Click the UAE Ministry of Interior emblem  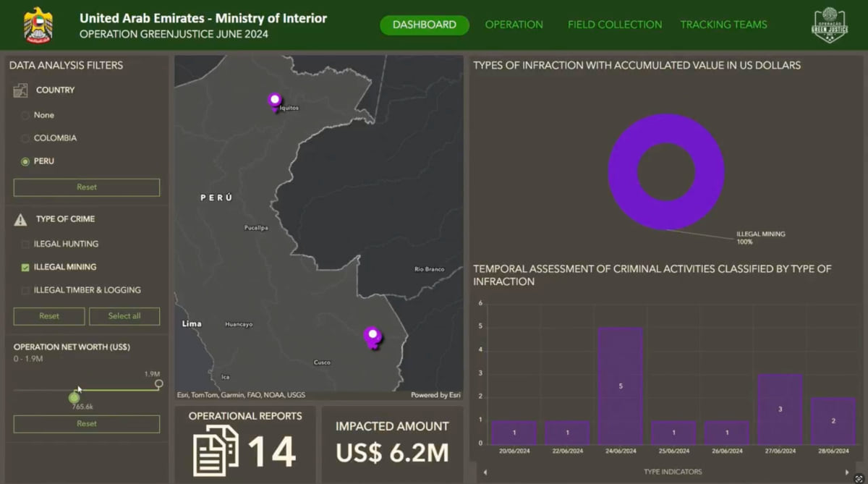pos(38,24)
